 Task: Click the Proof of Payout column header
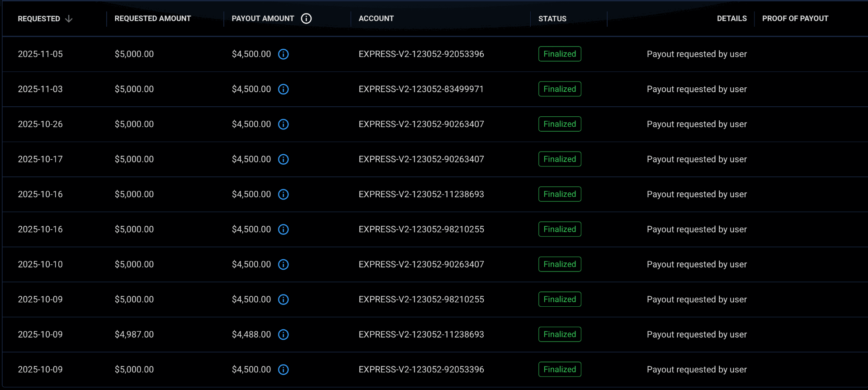795,19
